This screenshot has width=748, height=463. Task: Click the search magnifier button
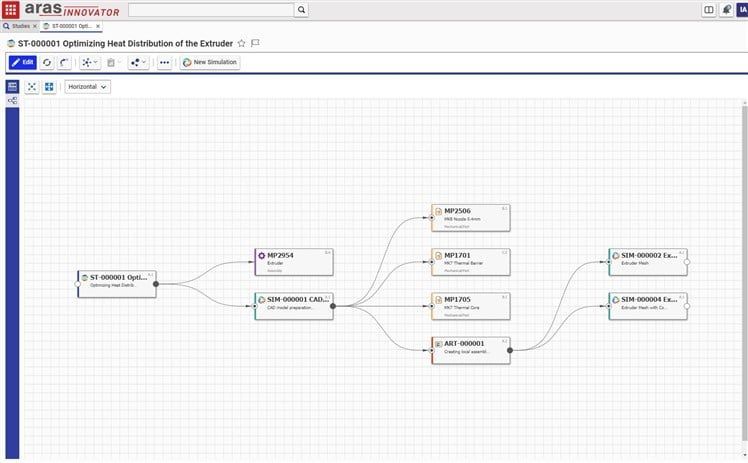(x=301, y=10)
